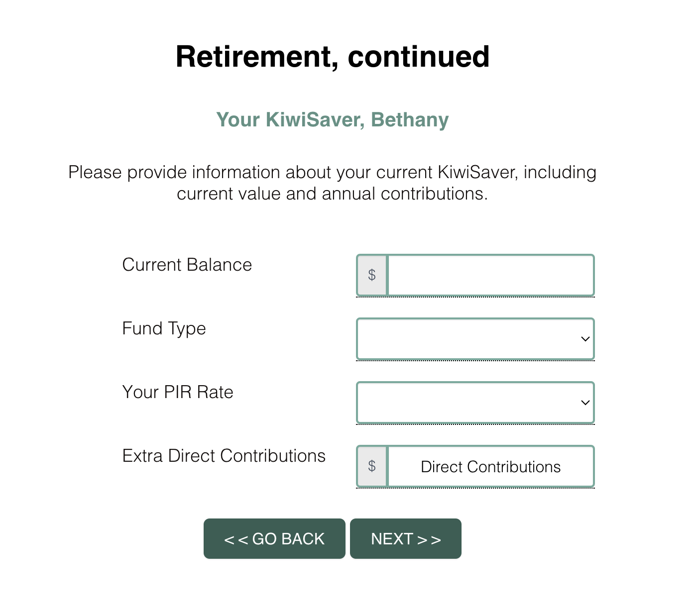Click the double left arrows on GO BACK
Screen dimensions: 700x616
pyautogui.click(x=236, y=539)
